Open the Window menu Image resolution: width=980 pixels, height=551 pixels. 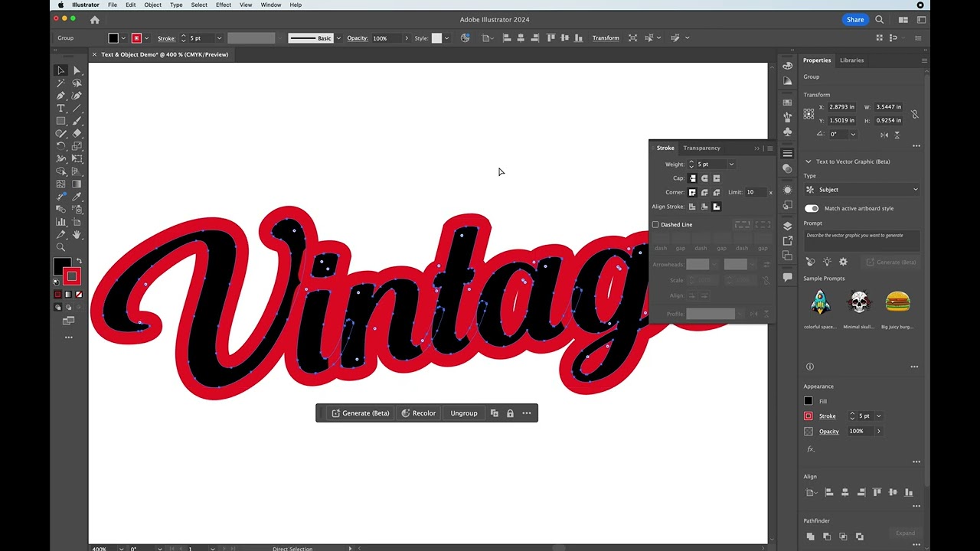(271, 5)
